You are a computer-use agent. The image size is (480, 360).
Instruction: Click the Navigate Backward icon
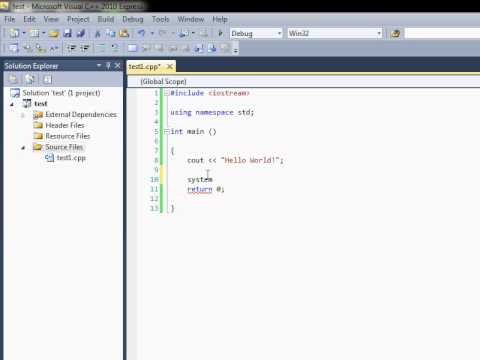click(x=183, y=33)
